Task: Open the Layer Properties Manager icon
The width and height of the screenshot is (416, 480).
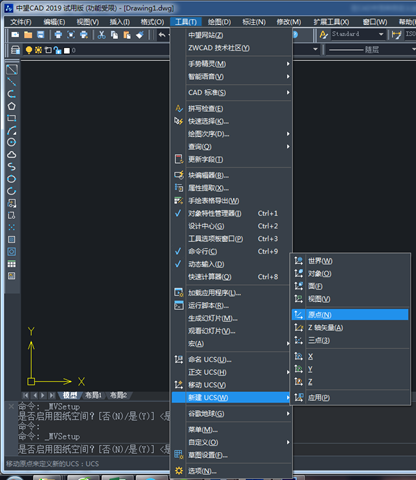Action: click(15, 50)
